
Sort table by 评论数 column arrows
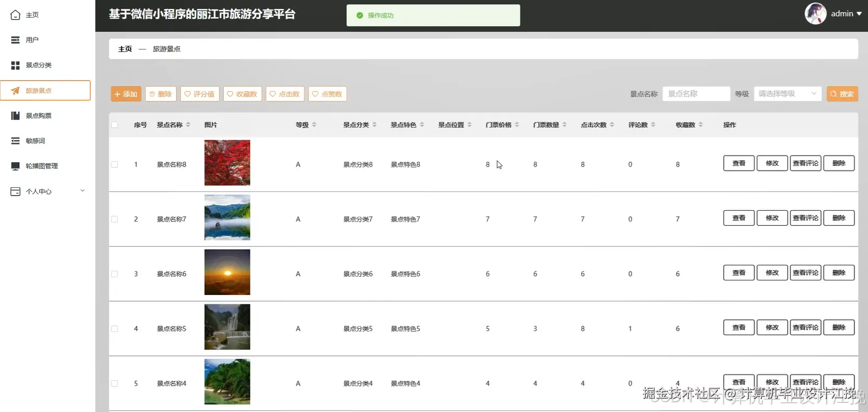point(653,125)
